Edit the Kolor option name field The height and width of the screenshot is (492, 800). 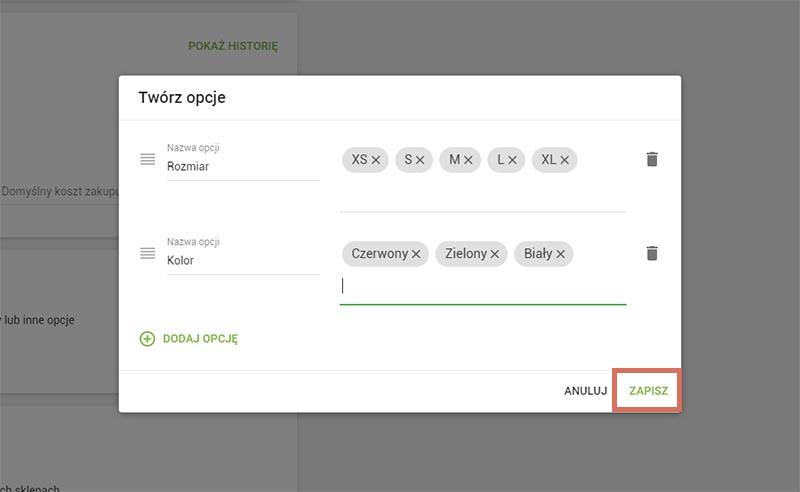point(242,261)
